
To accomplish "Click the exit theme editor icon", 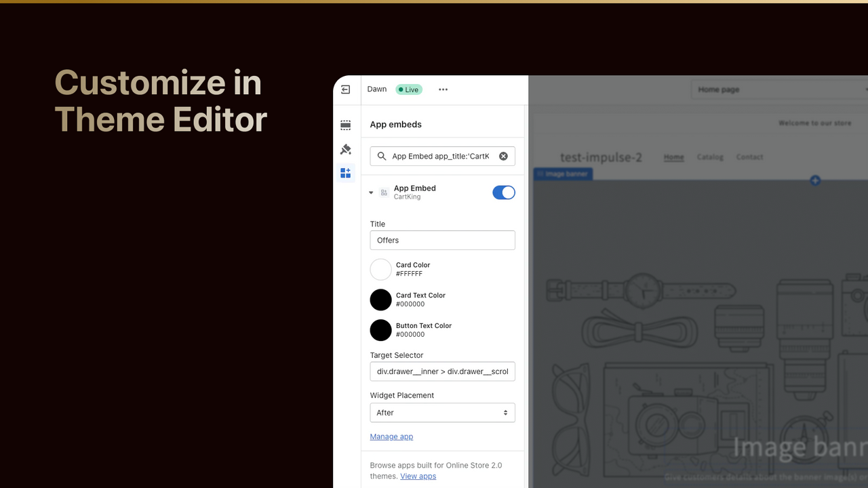I will tap(345, 89).
